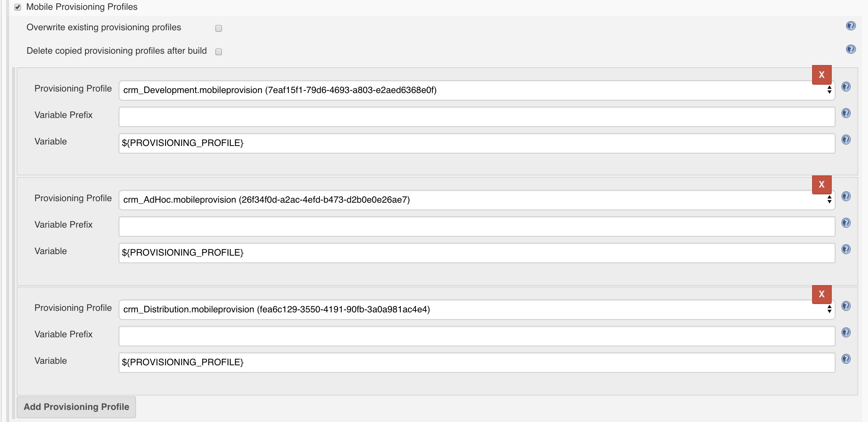868x422 pixels.
Task: Show help for second Variable field
Action: point(846,249)
